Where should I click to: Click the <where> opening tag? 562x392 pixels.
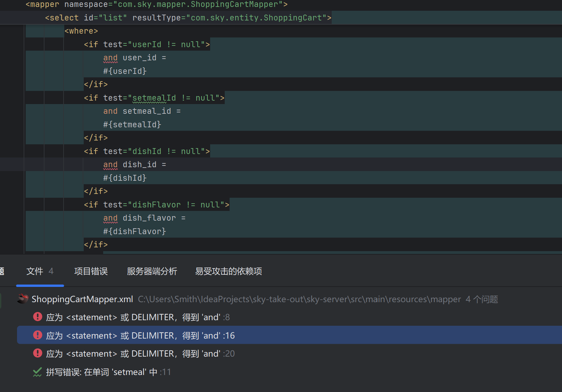81,31
